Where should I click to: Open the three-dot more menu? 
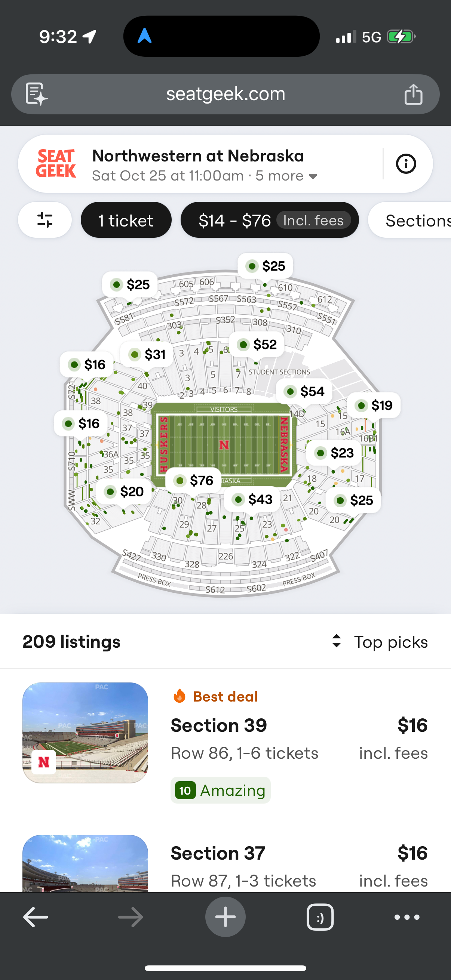pyautogui.click(x=407, y=917)
